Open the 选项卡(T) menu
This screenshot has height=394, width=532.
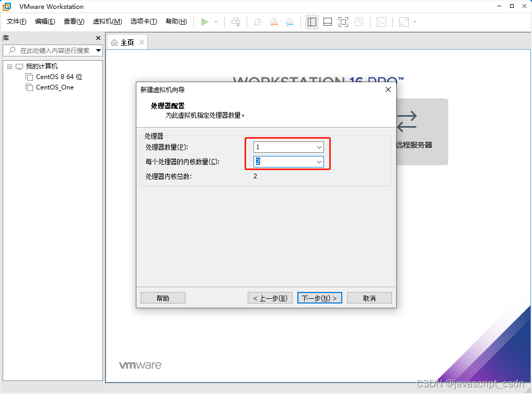tap(144, 21)
